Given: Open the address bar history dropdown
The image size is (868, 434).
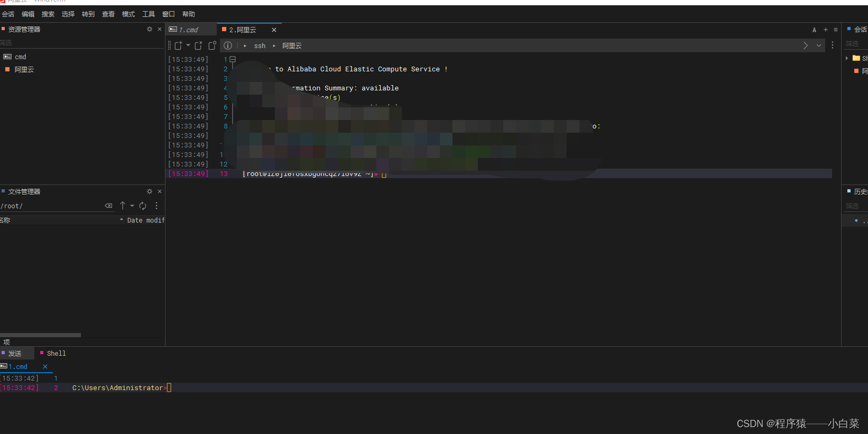Looking at the screenshot, I should click(819, 45).
